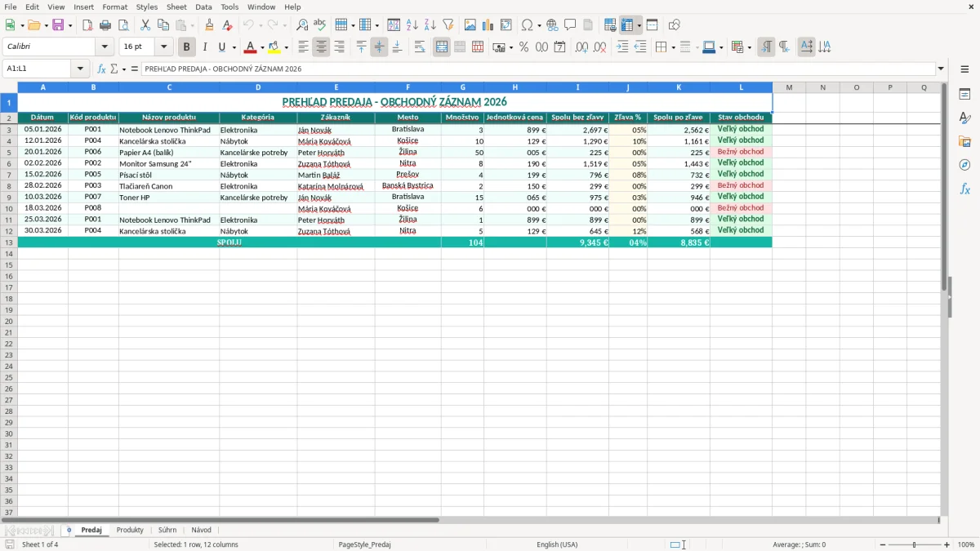Click the Define Print Area icon
Screen dimensions: 980x551
point(610,25)
